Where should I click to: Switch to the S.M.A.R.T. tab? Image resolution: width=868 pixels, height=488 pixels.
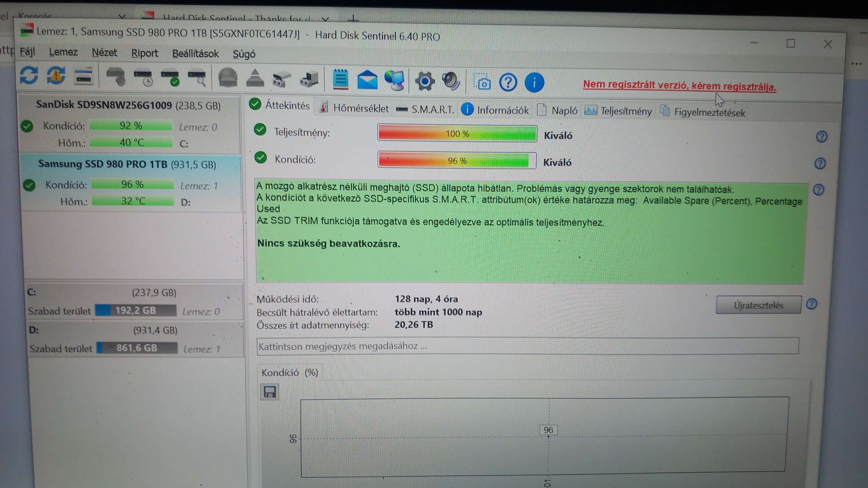pos(425,110)
